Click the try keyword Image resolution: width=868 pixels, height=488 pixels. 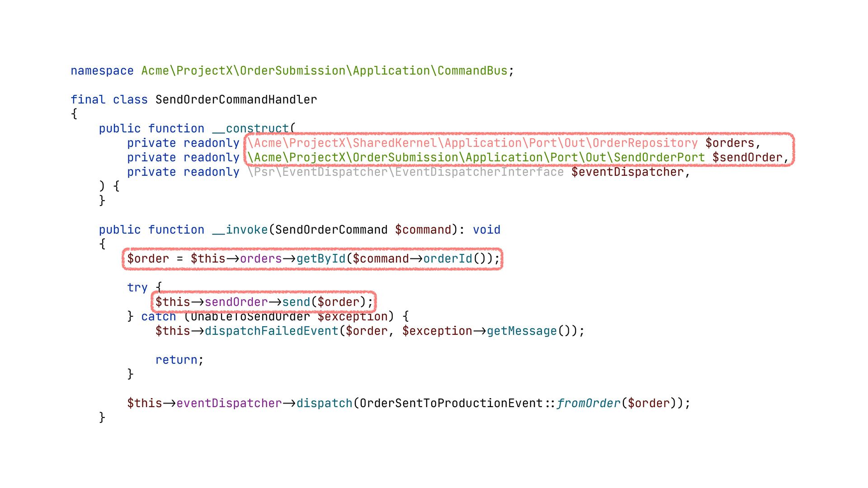(137, 288)
